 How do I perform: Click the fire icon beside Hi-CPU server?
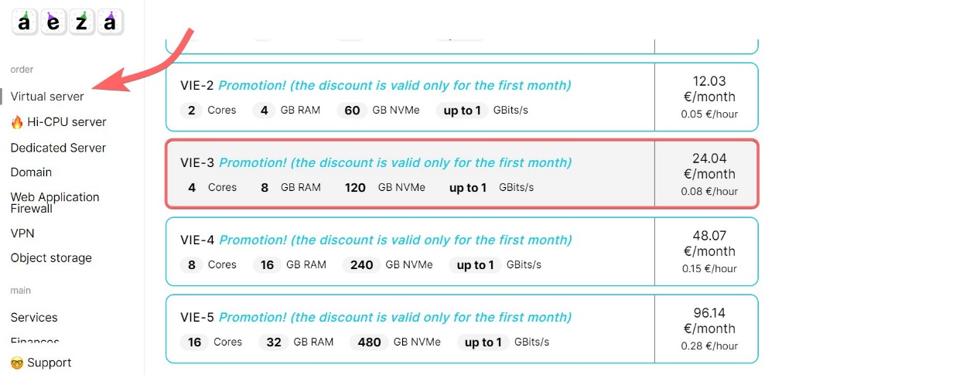[x=17, y=122]
